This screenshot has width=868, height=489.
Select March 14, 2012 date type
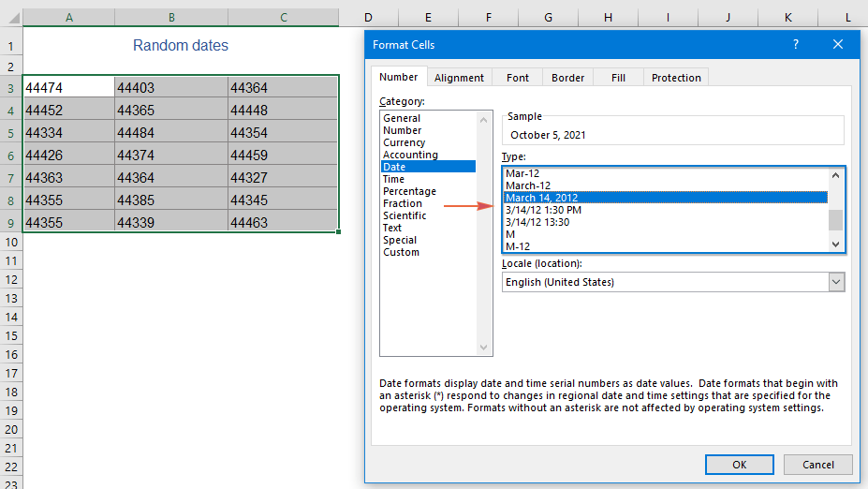click(x=666, y=198)
